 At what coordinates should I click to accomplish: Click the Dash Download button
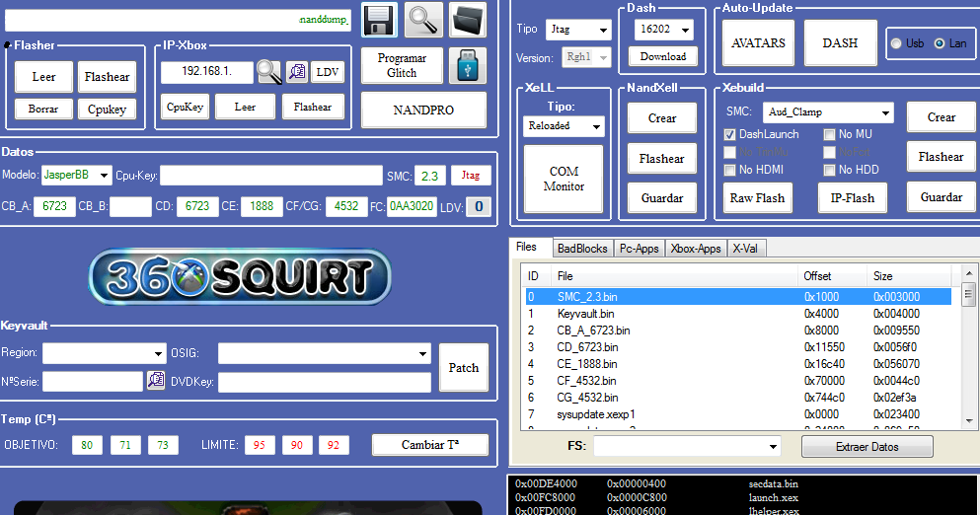(x=663, y=56)
